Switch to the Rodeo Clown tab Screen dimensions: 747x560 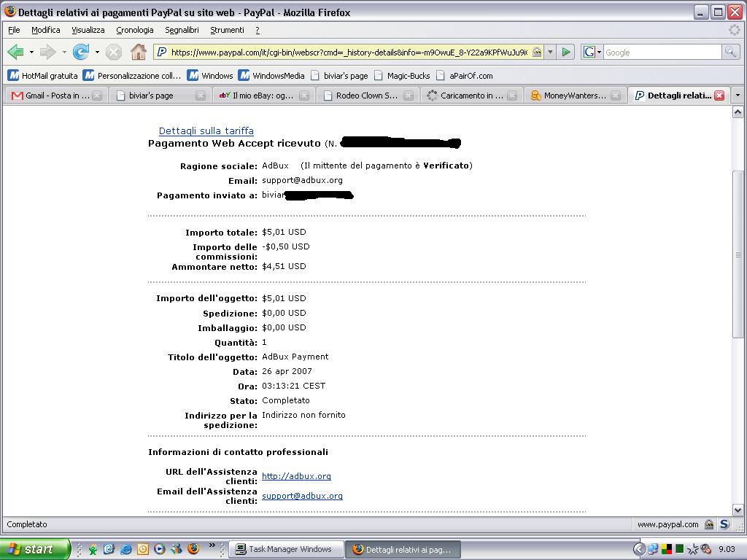tap(368, 96)
